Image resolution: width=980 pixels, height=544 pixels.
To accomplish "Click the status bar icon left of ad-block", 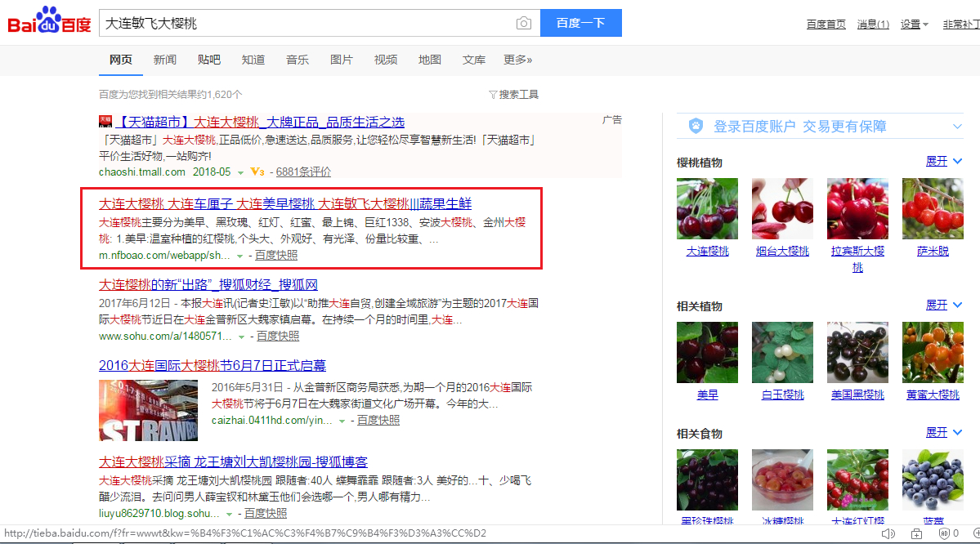I will coord(916,534).
